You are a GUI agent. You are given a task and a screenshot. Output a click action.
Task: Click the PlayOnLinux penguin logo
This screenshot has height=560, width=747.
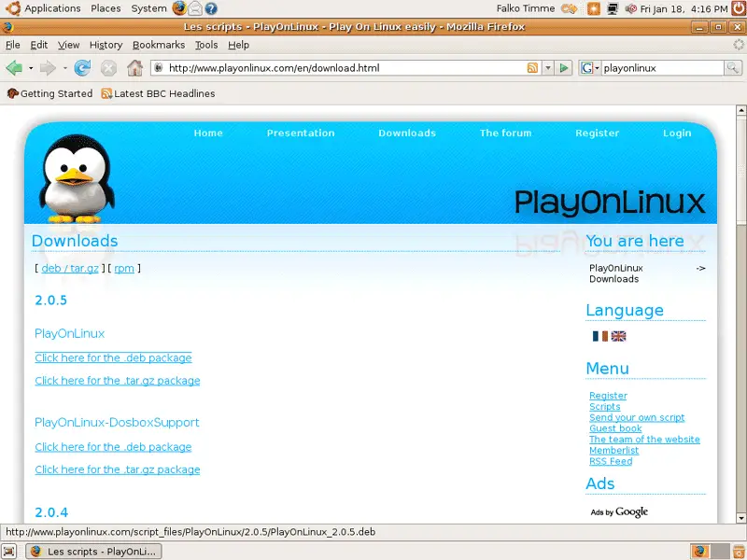point(77,178)
